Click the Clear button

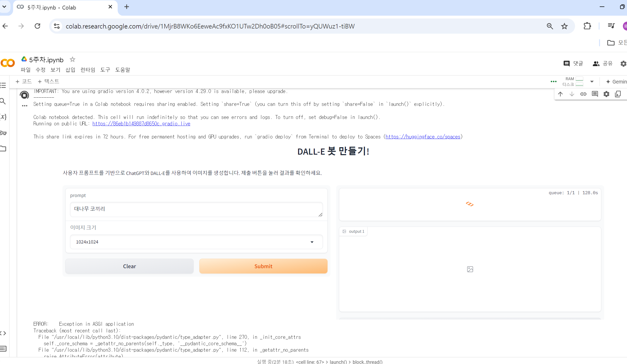click(x=129, y=266)
